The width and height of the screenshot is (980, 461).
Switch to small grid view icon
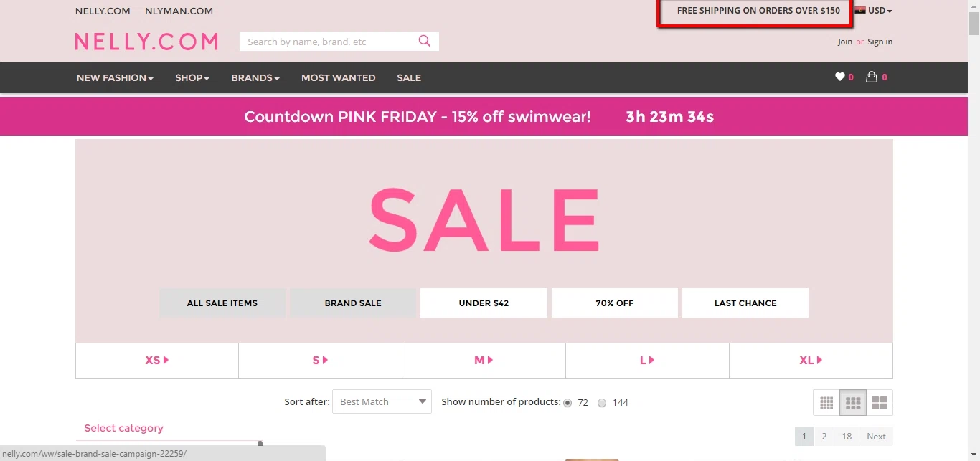coord(826,403)
